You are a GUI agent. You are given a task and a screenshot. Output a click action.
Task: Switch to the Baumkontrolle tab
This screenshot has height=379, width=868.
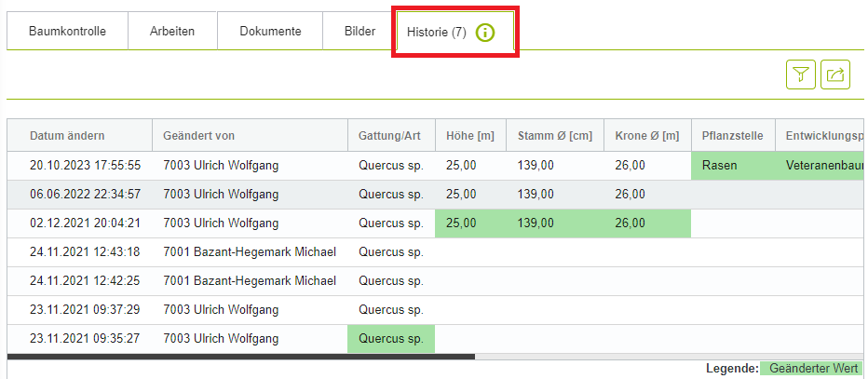click(x=67, y=32)
